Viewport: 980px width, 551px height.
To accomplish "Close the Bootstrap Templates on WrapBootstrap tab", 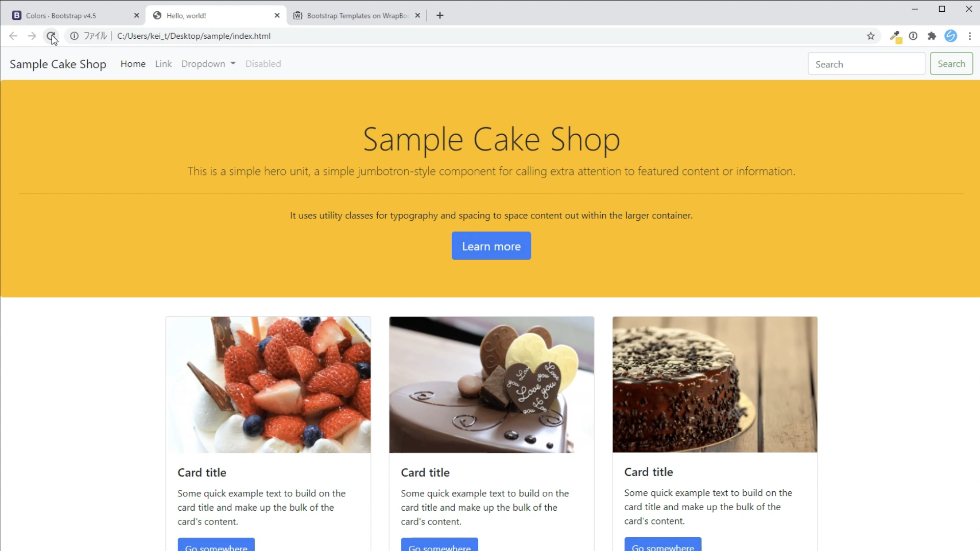I will (x=418, y=15).
